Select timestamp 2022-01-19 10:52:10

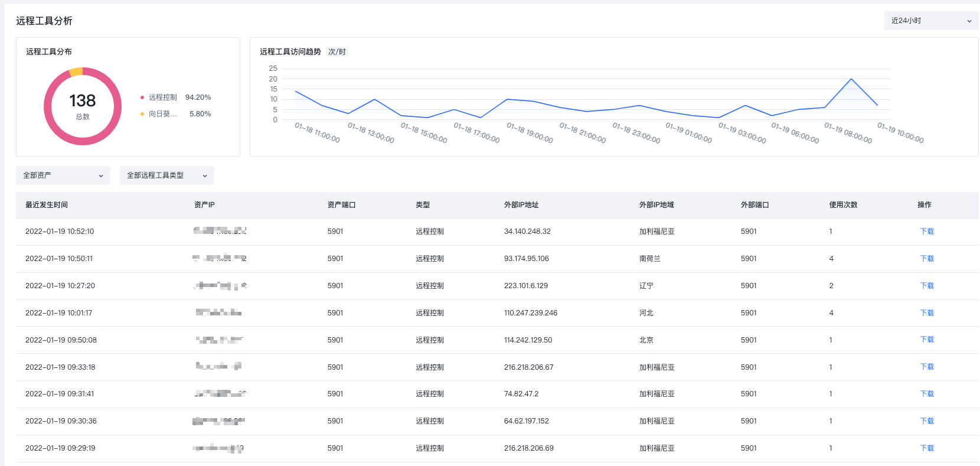60,232
